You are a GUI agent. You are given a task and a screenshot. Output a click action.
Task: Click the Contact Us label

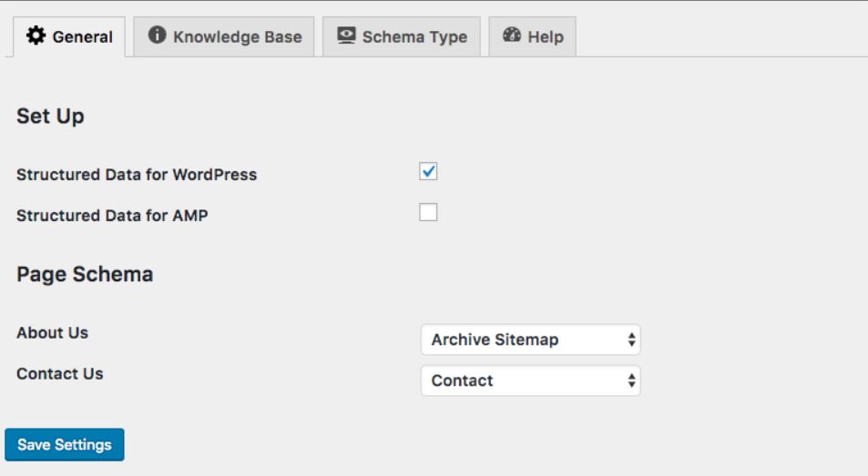pyautogui.click(x=60, y=374)
